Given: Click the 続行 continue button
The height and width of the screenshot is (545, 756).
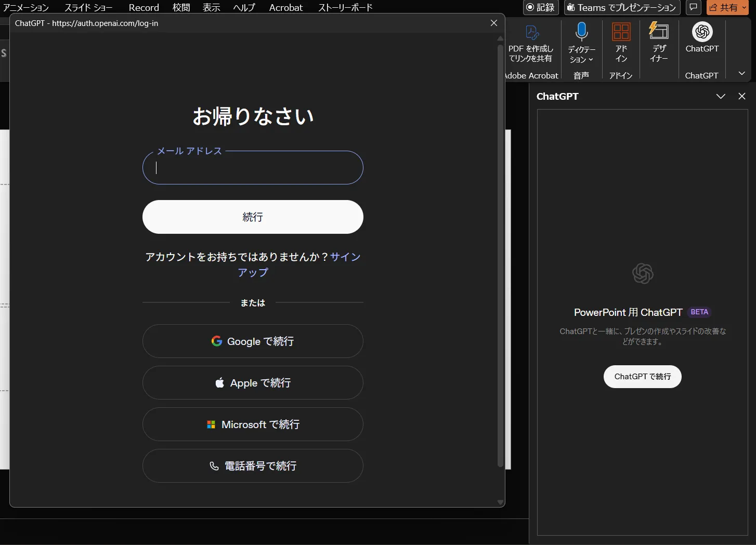Looking at the screenshot, I should [253, 217].
